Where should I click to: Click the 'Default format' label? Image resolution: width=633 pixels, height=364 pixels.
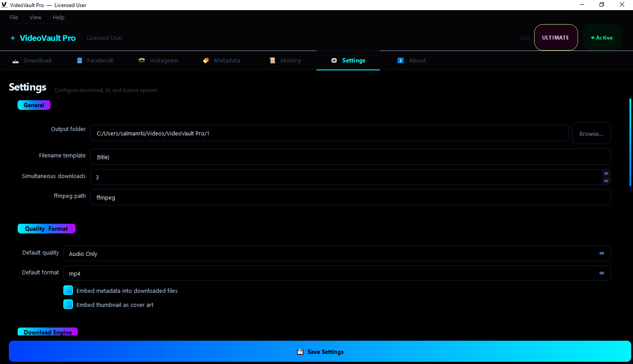[40, 273]
